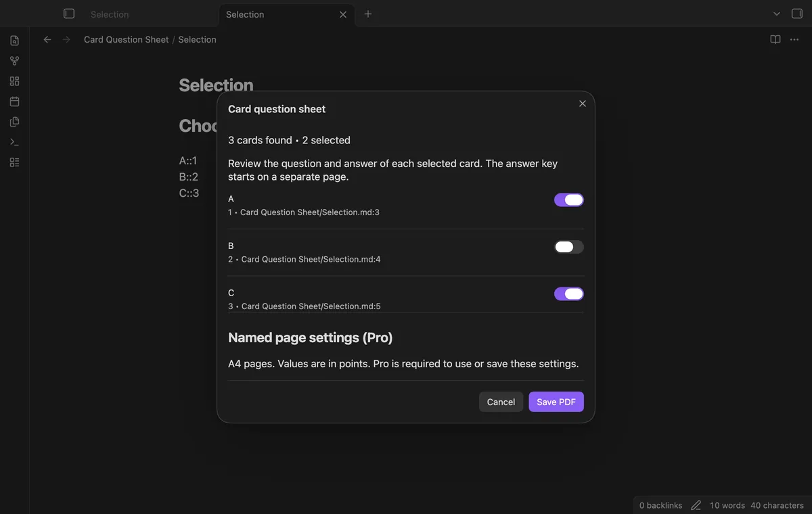Click the C::3 line in note
Screen dimensions: 812x514
click(189, 193)
